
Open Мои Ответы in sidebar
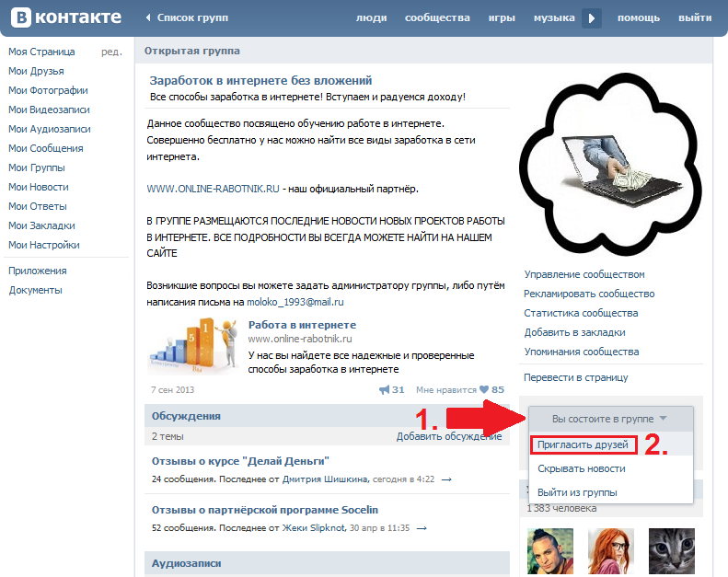click(x=38, y=206)
